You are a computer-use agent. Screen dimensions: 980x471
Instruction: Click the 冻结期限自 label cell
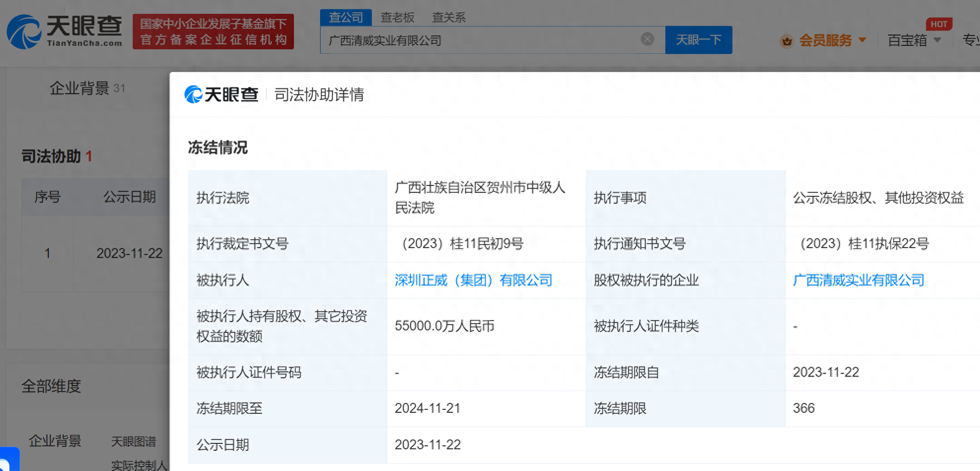(x=686, y=372)
